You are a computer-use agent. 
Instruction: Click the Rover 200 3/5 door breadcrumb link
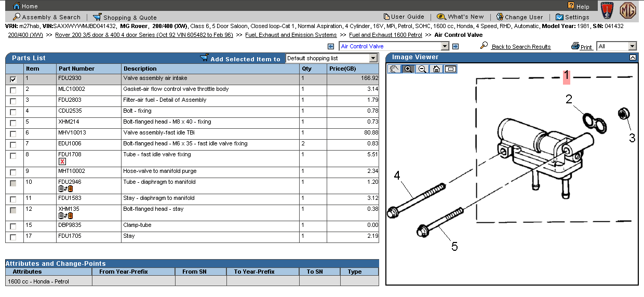tap(144, 35)
